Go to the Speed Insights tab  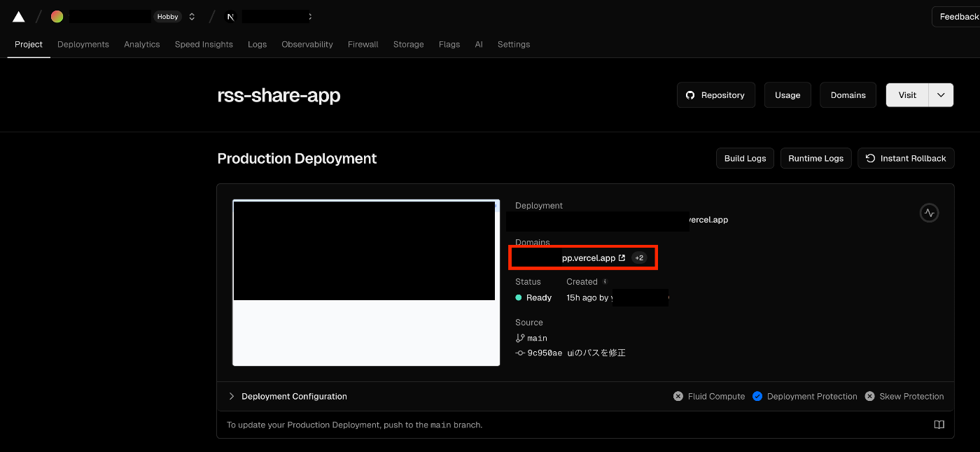[x=204, y=44]
